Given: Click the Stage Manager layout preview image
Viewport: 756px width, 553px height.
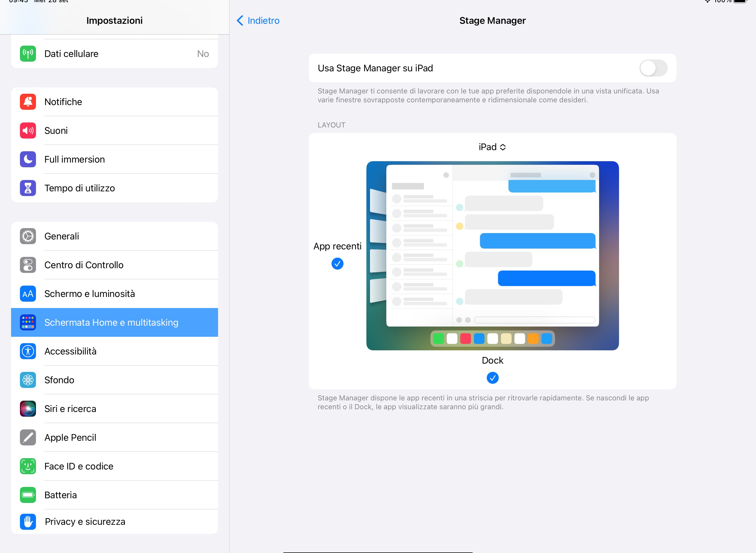Looking at the screenshot, I should pyautogui.click(x=492, y=256).
